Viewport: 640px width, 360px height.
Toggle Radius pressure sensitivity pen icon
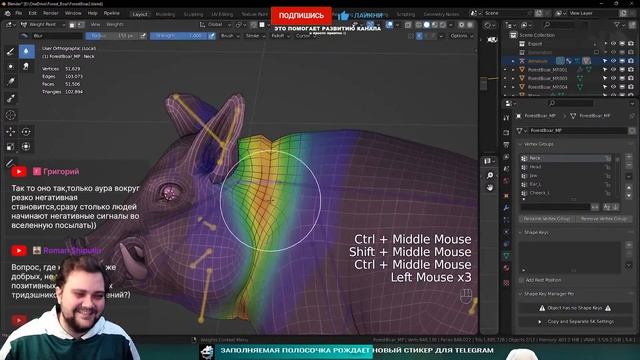pos(143,36)
